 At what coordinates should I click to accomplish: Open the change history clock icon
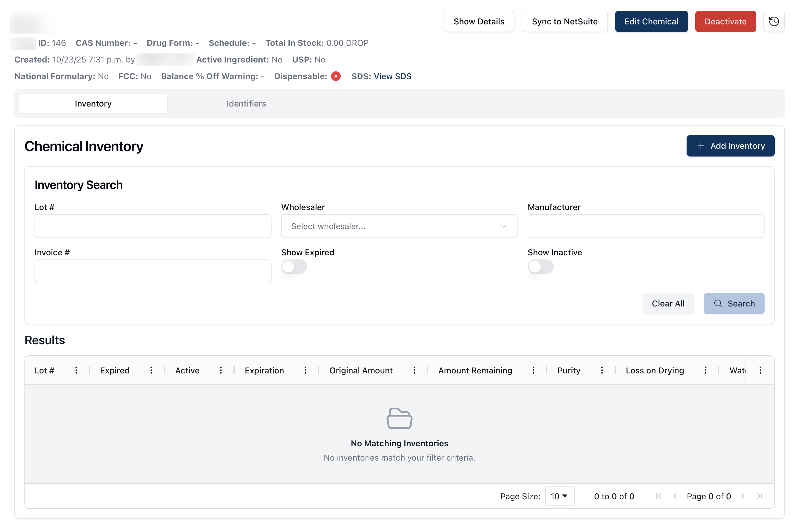pyautogui.click(x=774, y=21)
